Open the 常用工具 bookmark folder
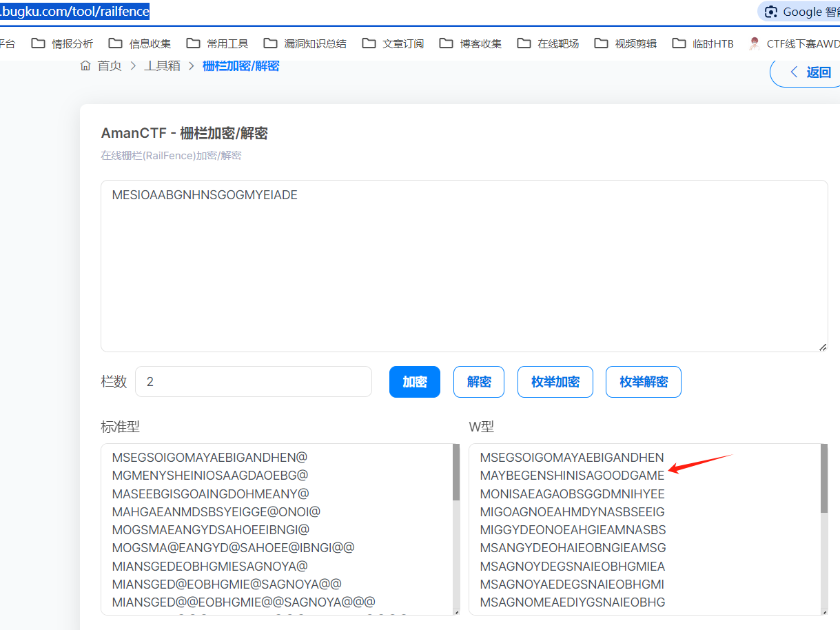This screenshot has height=630, width=840. pyautogui.click(x=218, y=43)
